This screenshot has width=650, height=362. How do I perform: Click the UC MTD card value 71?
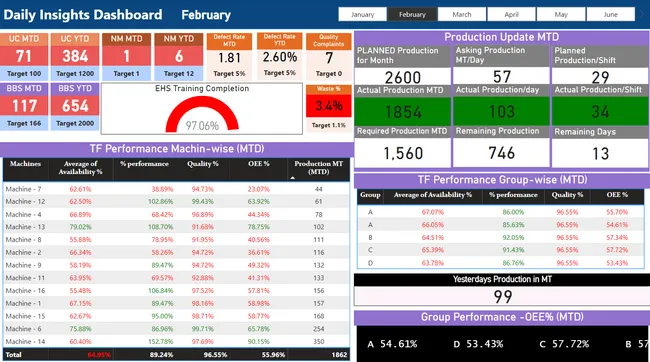[x=24, y=56]
